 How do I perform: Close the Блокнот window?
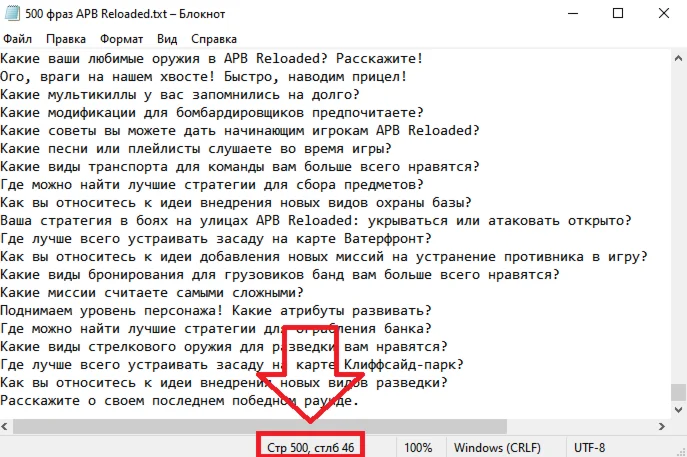tap(664, 13)
